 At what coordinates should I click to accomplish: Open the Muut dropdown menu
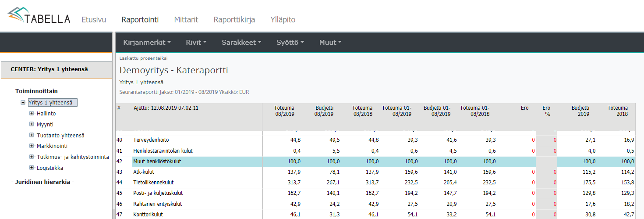pyautogui.click(x=330, y=43)
